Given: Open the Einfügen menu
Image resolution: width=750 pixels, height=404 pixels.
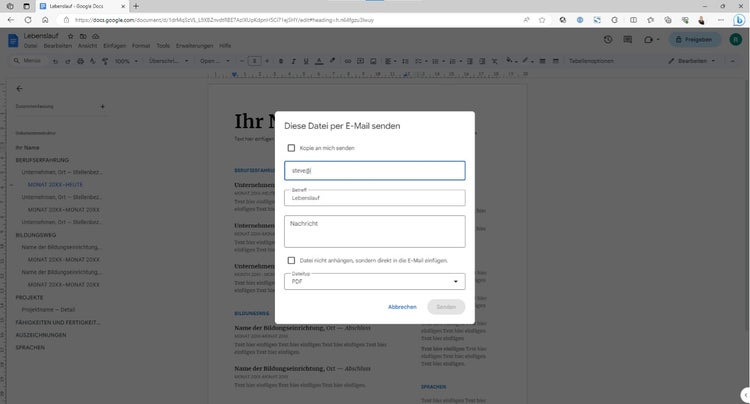Looking at the screenshot, I should (114, 46).
